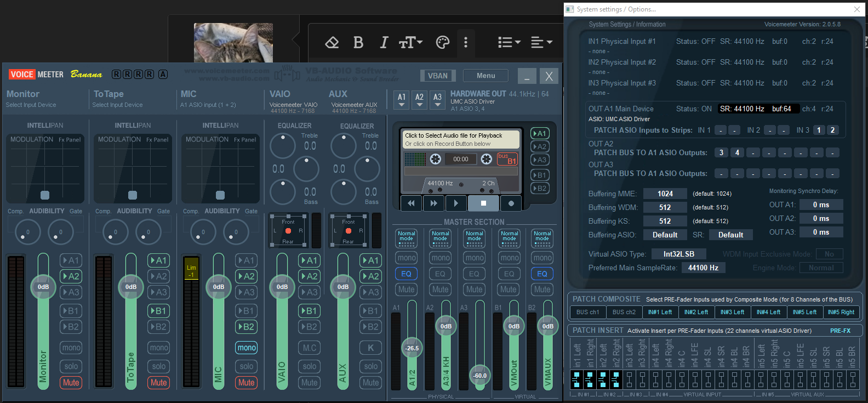This screenshot has height=403, width=868.
Task: Toggle K karaoke button on AUX strip
Action: pyautogui.click(x=371, y=348)
